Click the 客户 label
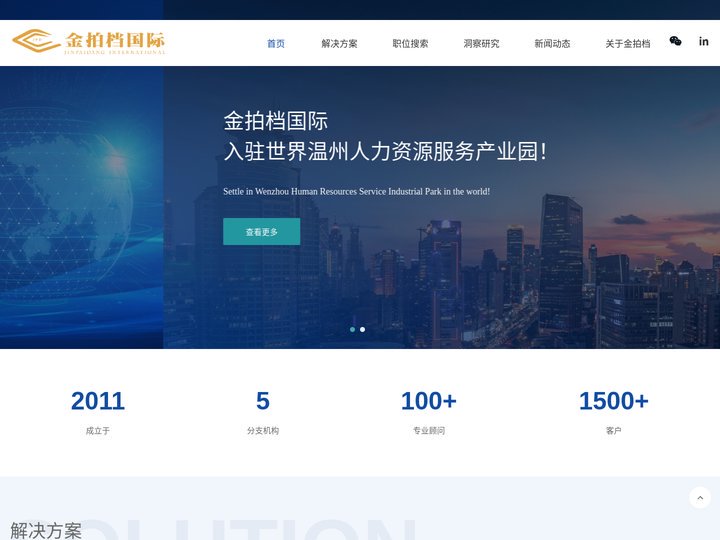The width and height of the screenshot is (720, 540). pos(613,431)
